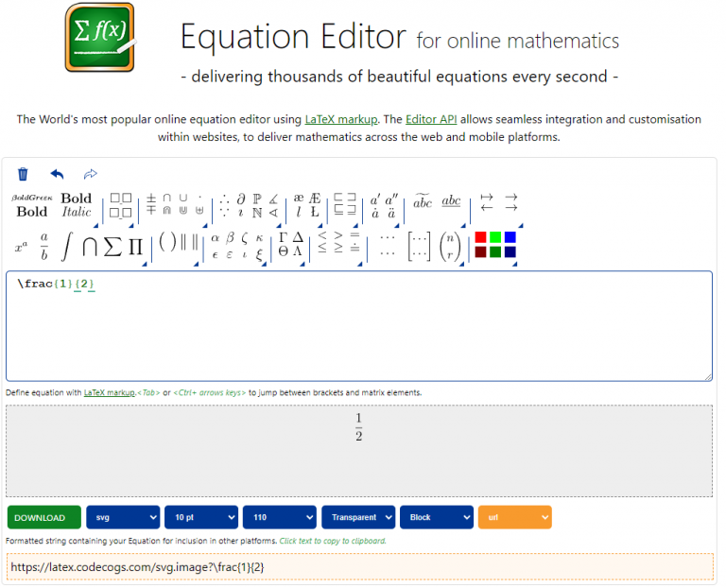726x588 pixels.
Task: Open the arrows symbol group
Action: click(x=499, y=202)
